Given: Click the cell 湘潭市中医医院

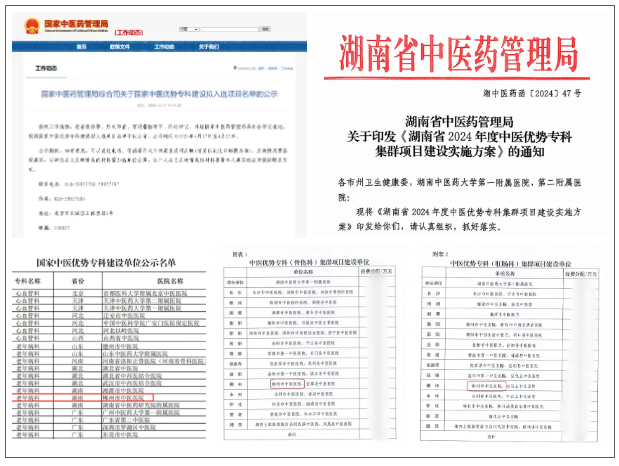Looking at the screenshot, I should tap(124, 391).
